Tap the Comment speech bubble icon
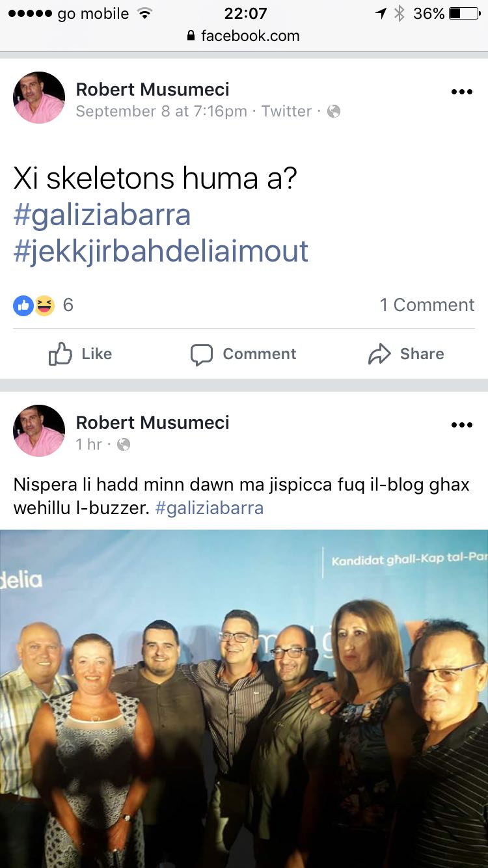This screenshot has height=868, width=488. click(x=202, y=355)
